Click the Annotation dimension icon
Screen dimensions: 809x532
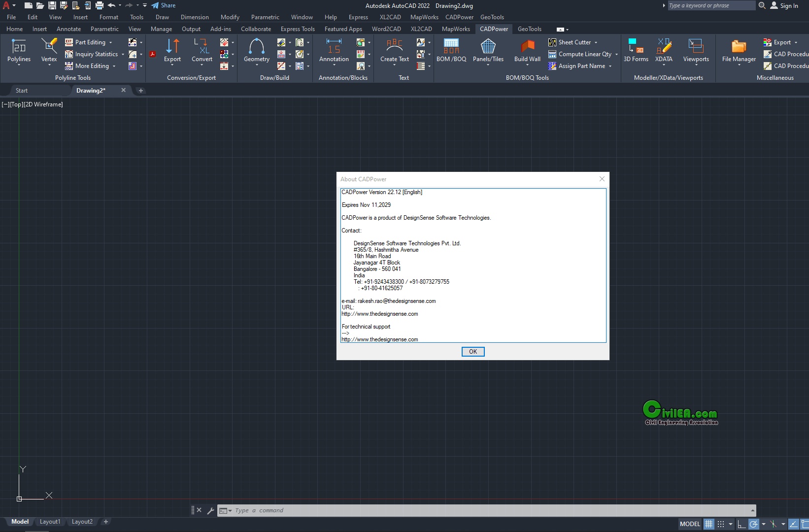pos(334,46)
